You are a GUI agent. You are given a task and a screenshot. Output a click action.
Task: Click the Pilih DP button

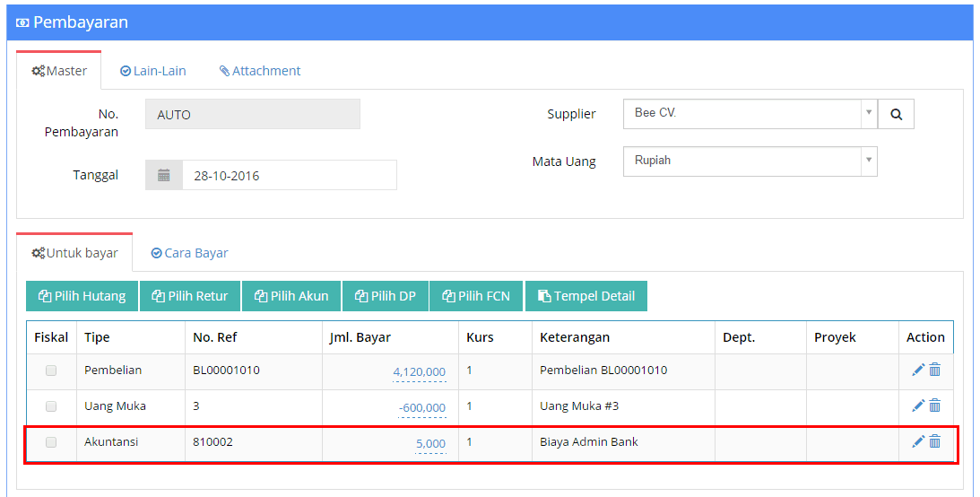coord(385,296)
